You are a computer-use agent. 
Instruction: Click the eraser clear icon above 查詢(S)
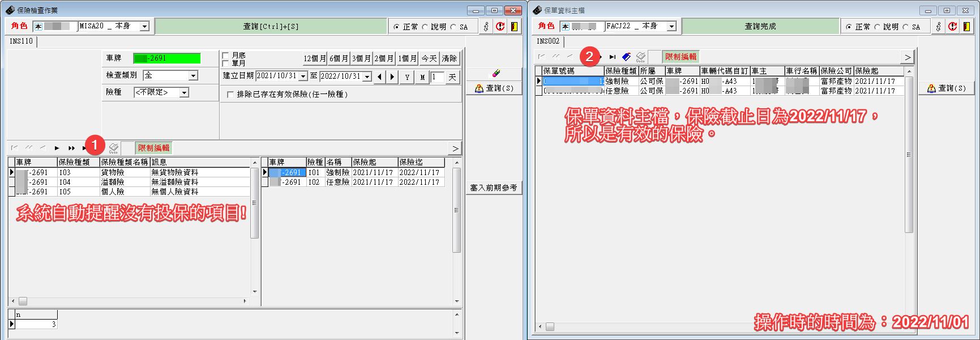point(496,73)
